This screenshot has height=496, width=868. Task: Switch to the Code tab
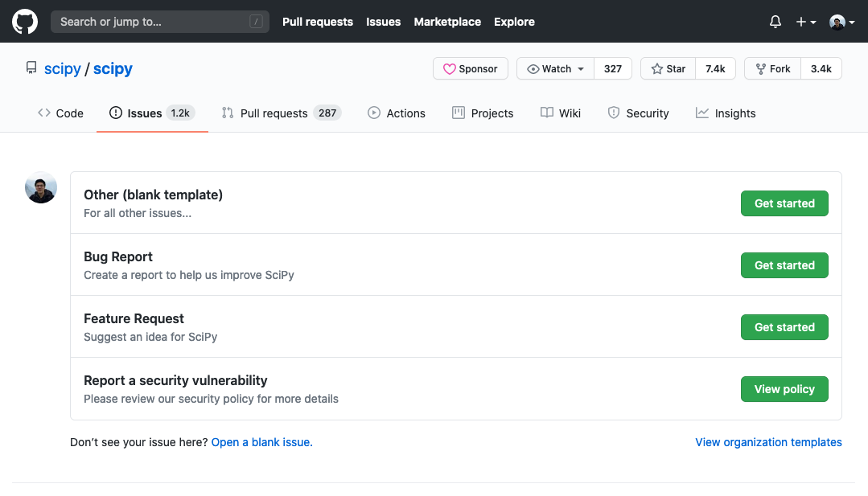click(x=60, y=113)
